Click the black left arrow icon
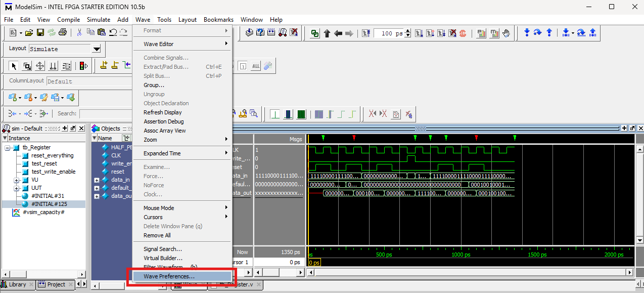Viewport: 644px width, 293px height. (x=338, y=33)
